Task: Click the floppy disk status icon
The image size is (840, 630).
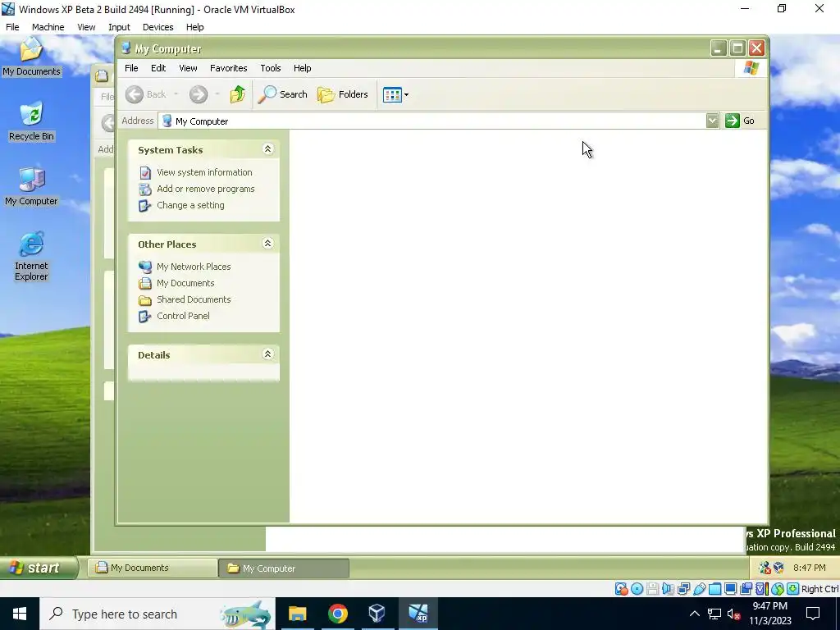Action: (x=652, y=589)
